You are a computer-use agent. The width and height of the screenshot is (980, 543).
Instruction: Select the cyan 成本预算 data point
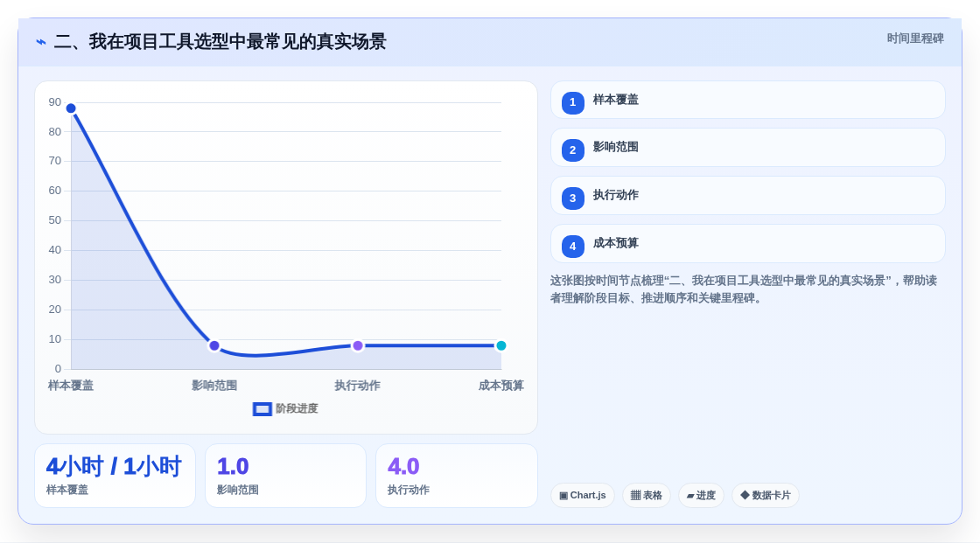pos(500,345)
